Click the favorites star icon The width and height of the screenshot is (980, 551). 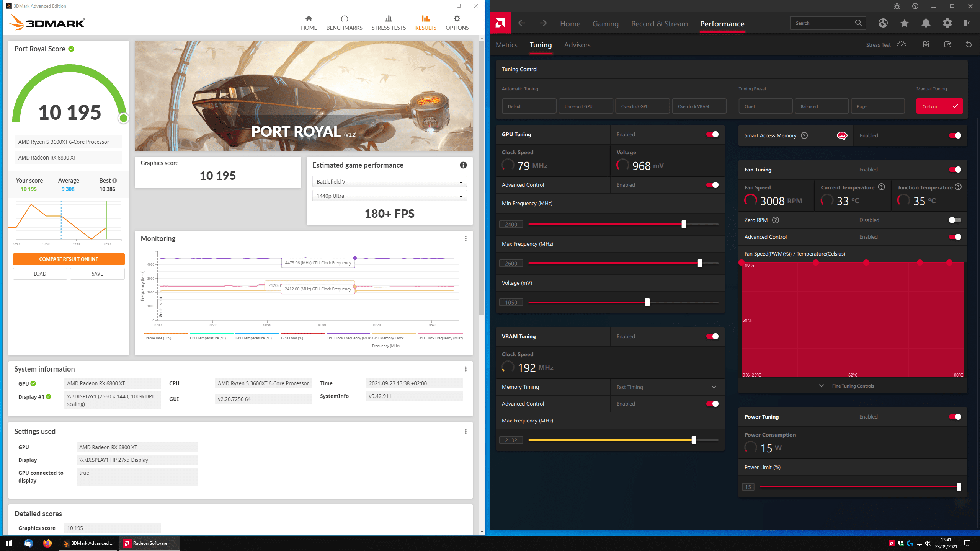[904, 23]
